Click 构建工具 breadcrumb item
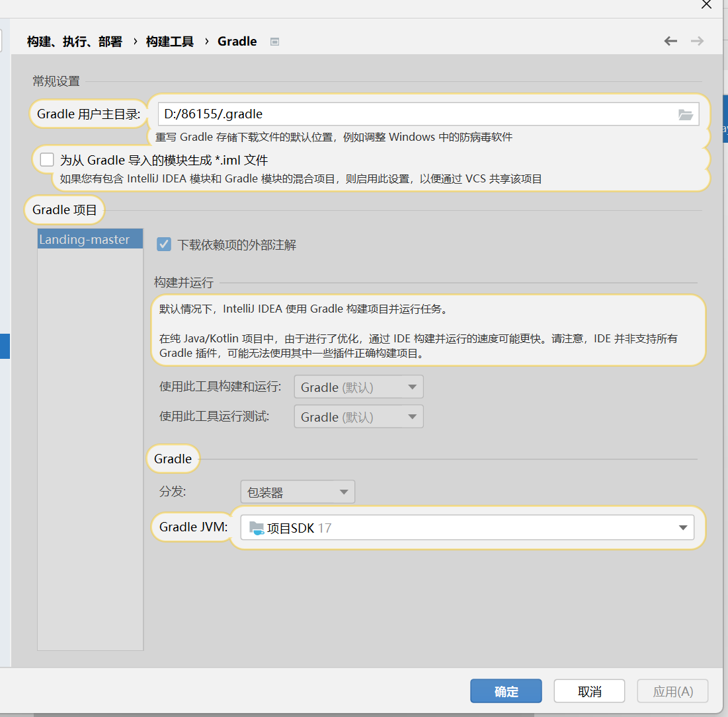Screen dimensions: 728x717 (x=170, y=42)
